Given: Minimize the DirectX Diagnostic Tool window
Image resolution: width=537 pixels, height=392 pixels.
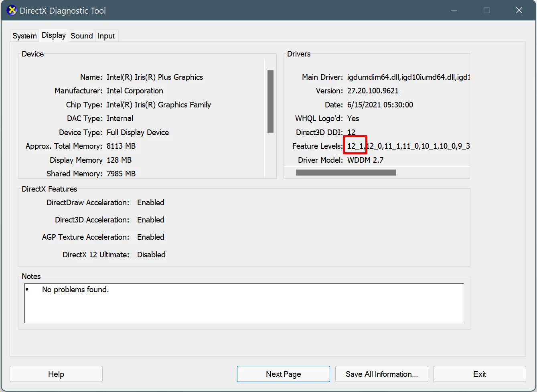Looking at the screenshot, I should tap(454, 10).
